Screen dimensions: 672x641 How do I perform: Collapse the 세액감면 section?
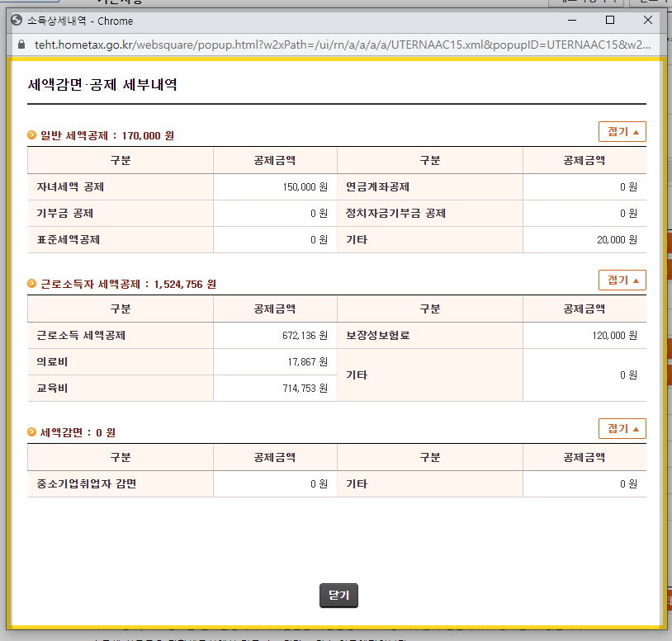621,428
